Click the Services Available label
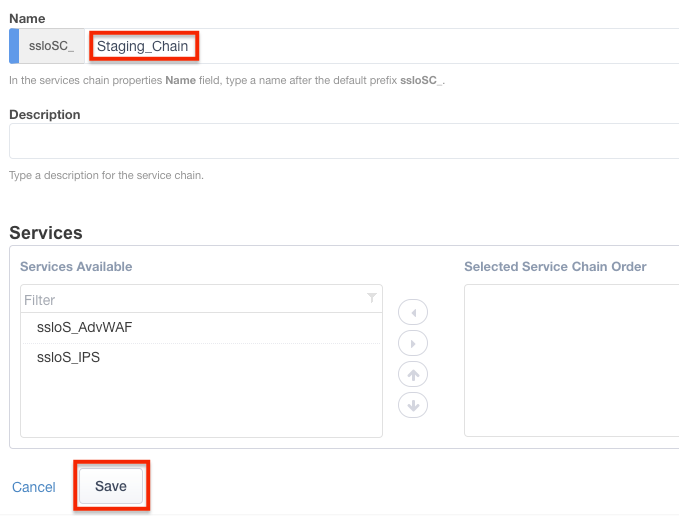The width and height of the screenshot is (679, 523). 76,267
